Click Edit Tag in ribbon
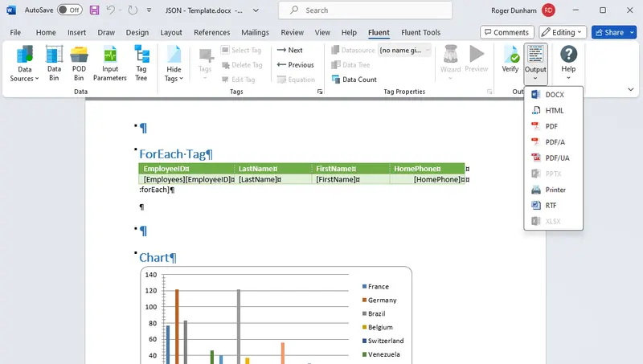Viewport: 643px width, 364px height. point(238,80)
